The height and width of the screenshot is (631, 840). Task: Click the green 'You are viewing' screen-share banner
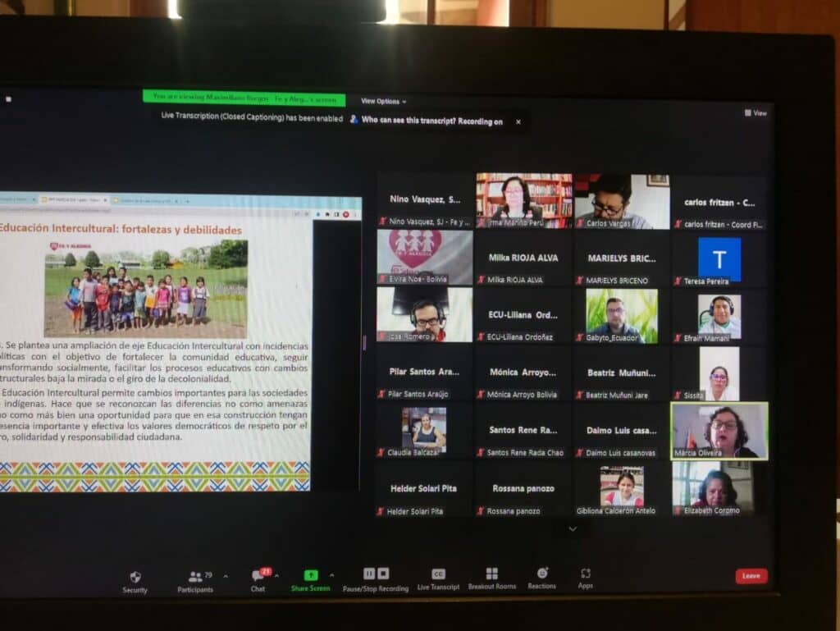244,98
